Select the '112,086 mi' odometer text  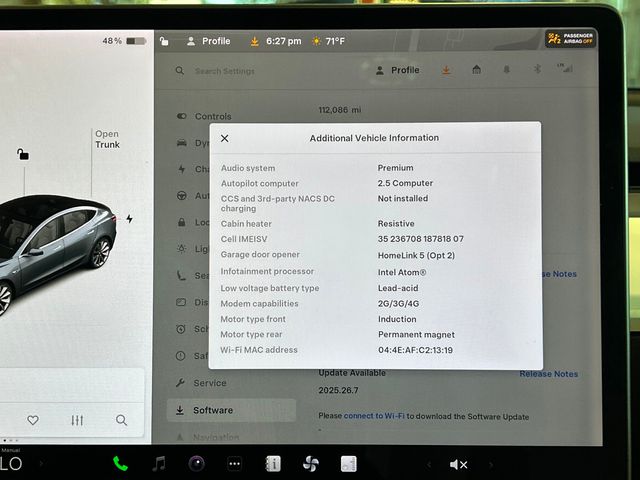(340, 110)
